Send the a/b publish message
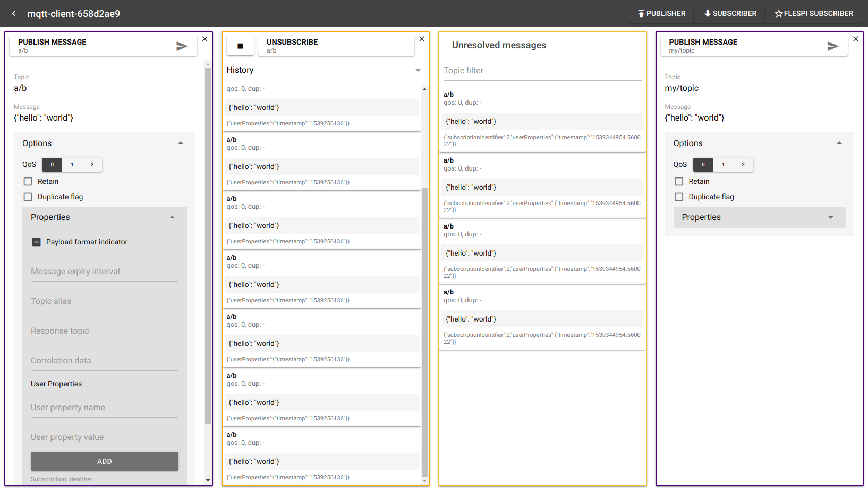 (x=182, y=46)
